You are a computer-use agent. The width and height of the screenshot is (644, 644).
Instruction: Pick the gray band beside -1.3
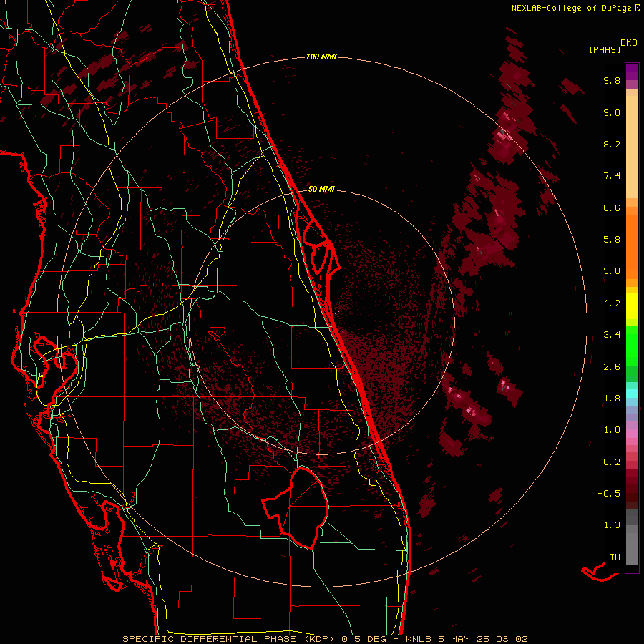(x=632, y=528)
